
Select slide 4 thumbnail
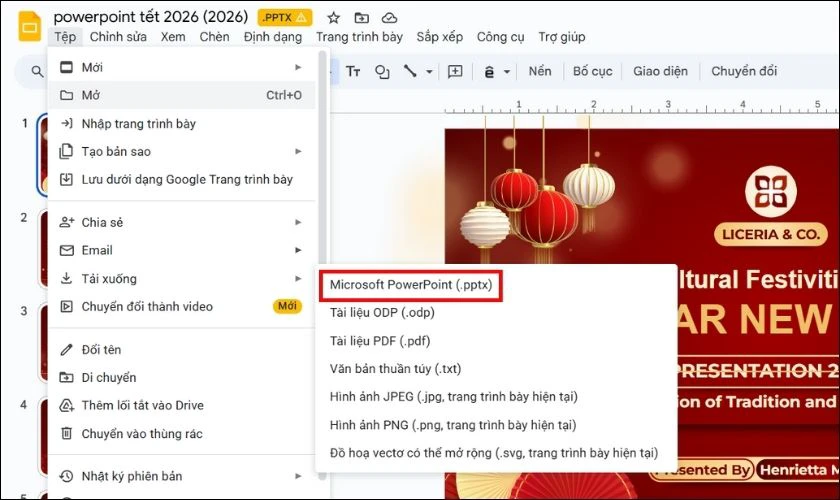(x=43, y=437)
